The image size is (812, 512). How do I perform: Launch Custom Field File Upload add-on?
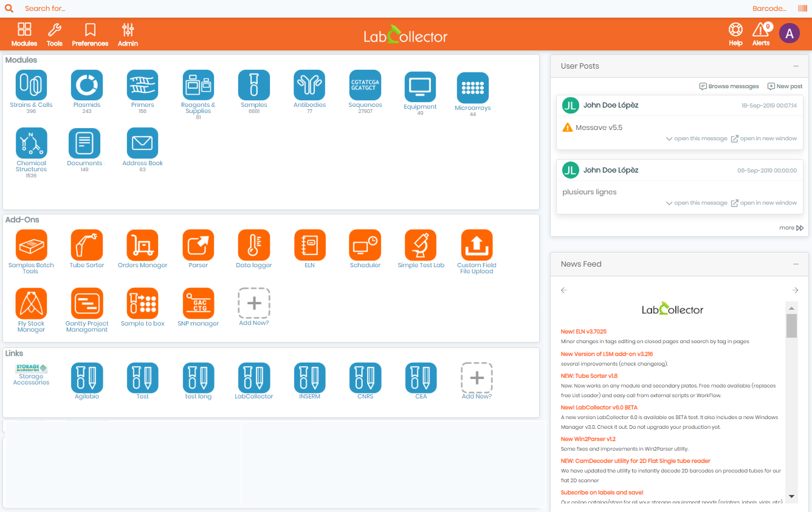(477, 245)
